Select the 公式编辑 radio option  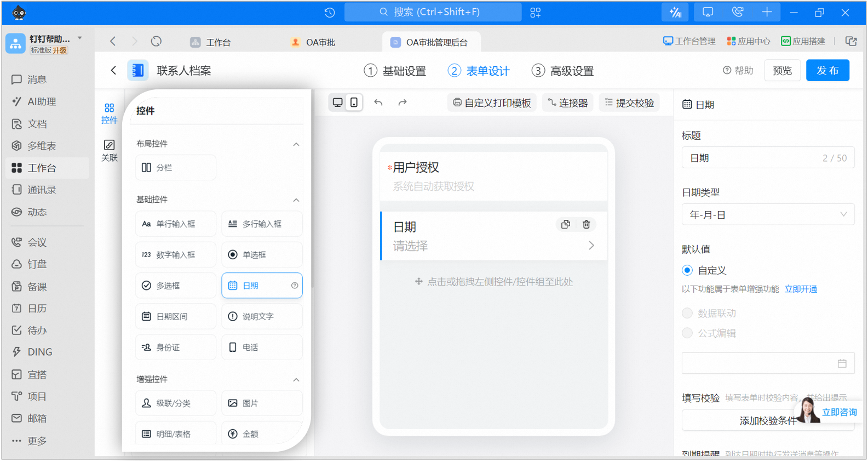click(x=687, y=333)
